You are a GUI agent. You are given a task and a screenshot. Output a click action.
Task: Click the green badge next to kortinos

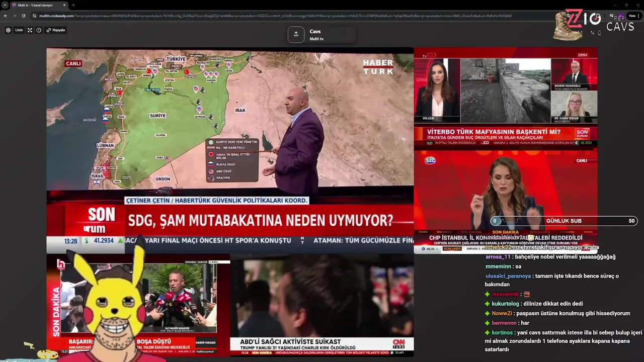487,332
